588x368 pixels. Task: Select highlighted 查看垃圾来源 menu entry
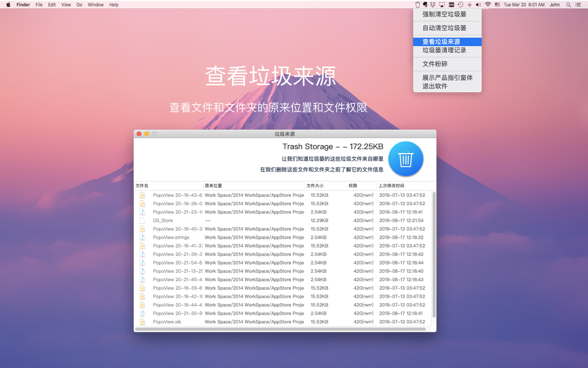point(447,42)
